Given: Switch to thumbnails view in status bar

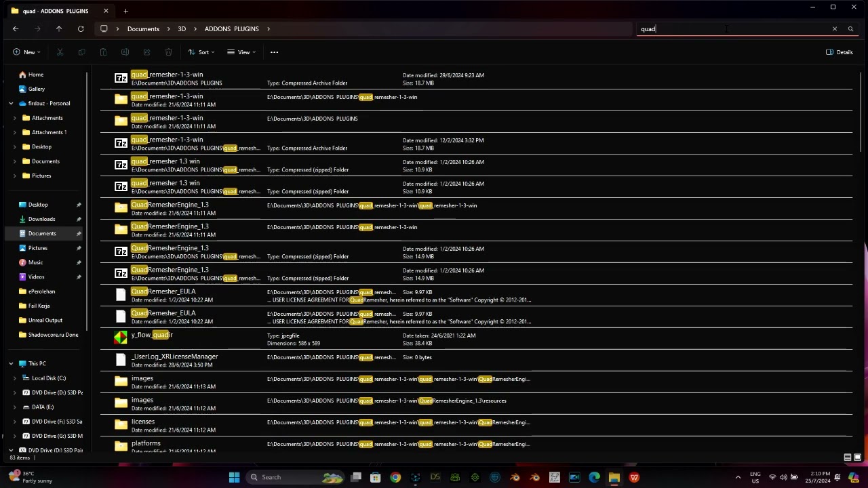Looking at the screenshot, I should pos(858,457).
